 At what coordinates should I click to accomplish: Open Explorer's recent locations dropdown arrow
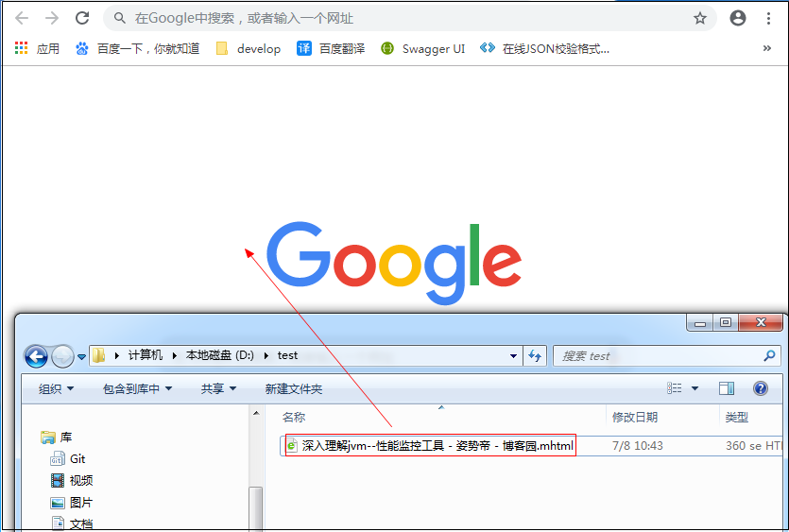click(81, 357)
